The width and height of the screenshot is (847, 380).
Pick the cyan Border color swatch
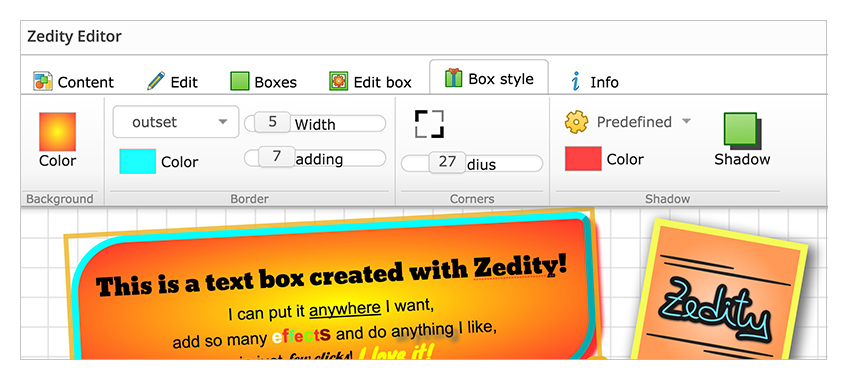[138, 161]
